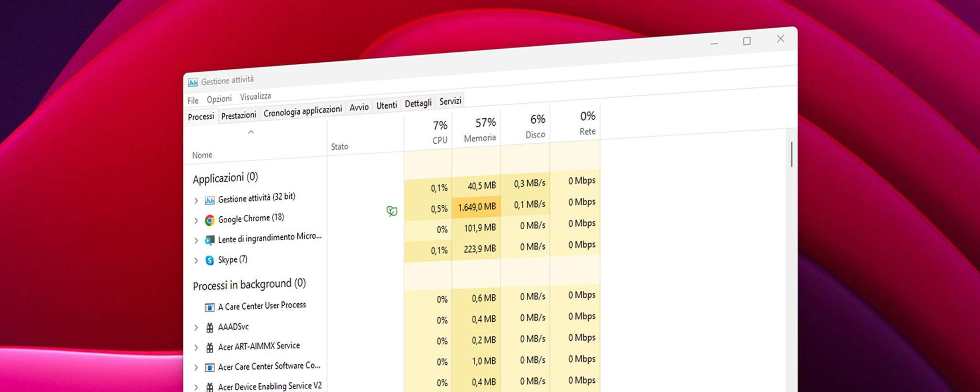980x392 pixels.
Task: Expand the Gestione attività (32 bit) row
Action: 196,201
